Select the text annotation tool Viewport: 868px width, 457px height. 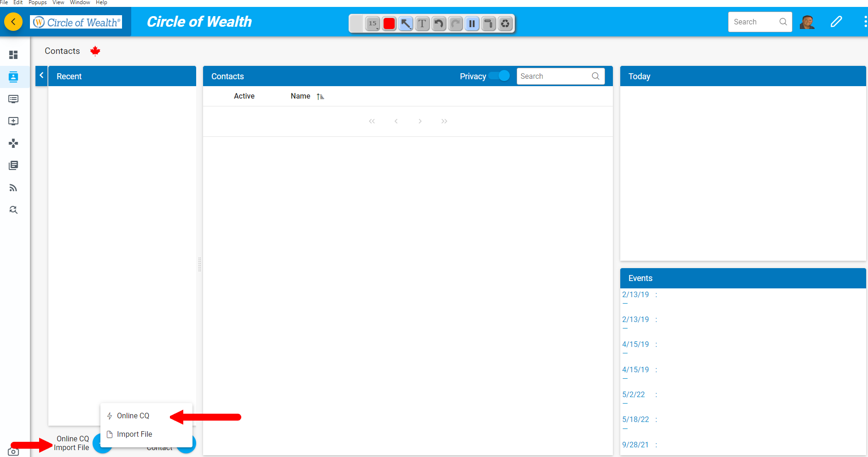[422, 23]
